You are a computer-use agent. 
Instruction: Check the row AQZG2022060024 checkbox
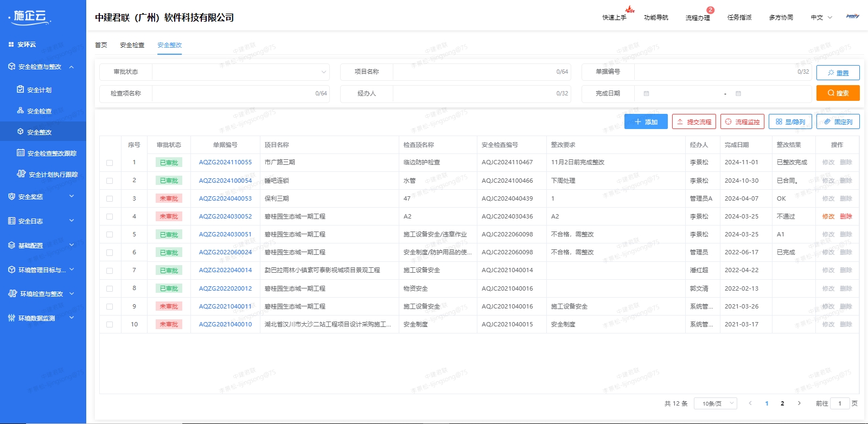pos(110,252)
